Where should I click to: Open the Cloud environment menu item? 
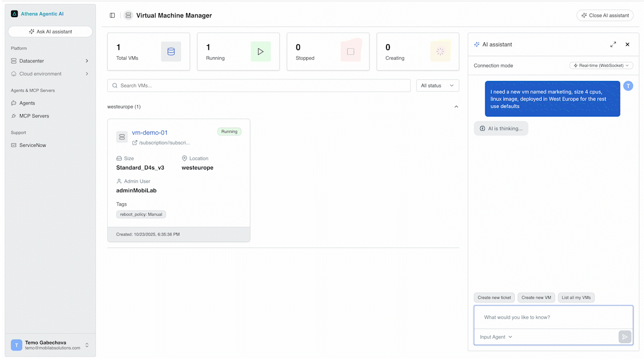[x=50, y=74]
